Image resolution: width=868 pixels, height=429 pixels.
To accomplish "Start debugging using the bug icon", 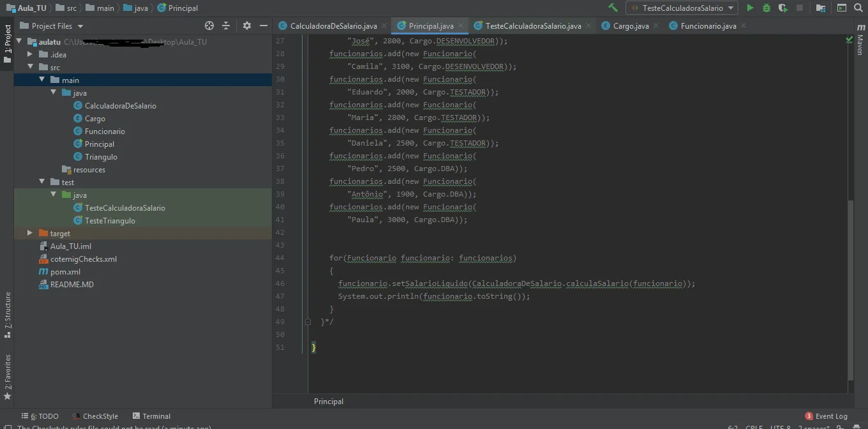I will 767,8.
